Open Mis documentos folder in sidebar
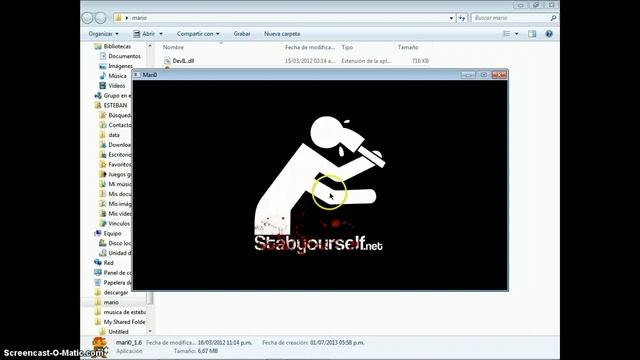This screenshot has width=640, height=360. coord(120,194)
